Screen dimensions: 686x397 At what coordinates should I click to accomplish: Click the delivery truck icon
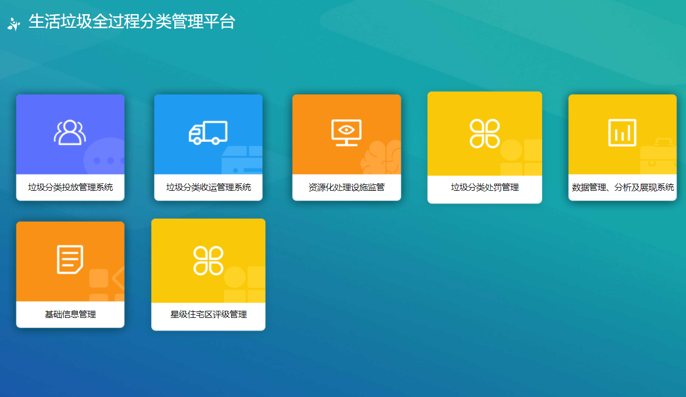(x=208, y=133)
